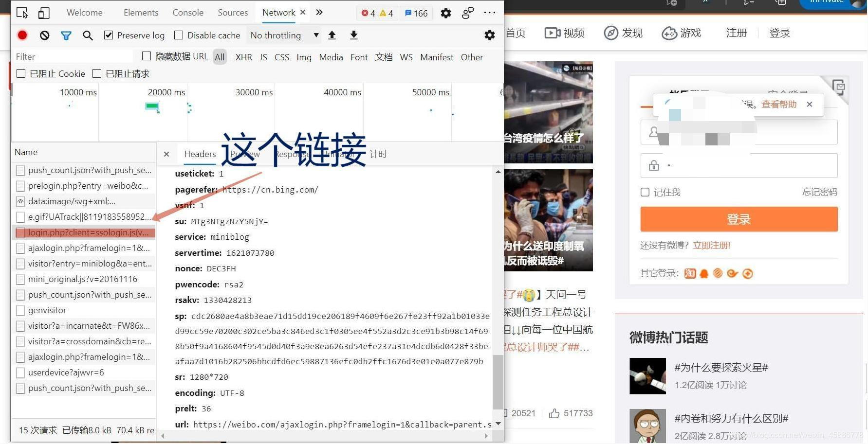Close the login error popup
This screenshot has height=444, width=868.
(x=810, y=104)
